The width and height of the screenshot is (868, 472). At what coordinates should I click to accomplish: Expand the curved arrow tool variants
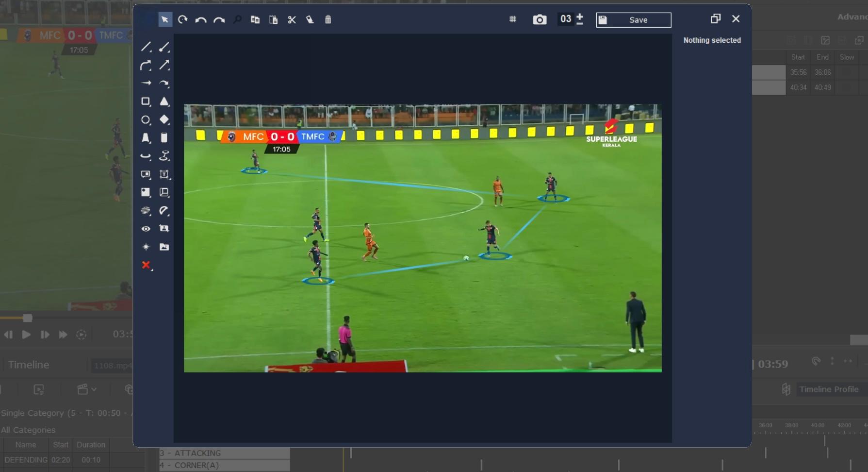(146, 66)
